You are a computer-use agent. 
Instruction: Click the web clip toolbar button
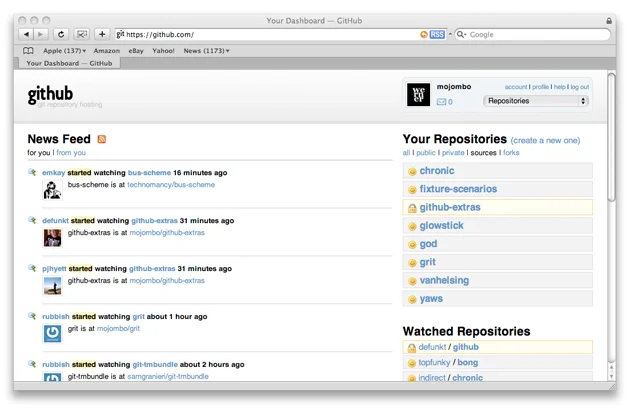click(82, 35)
